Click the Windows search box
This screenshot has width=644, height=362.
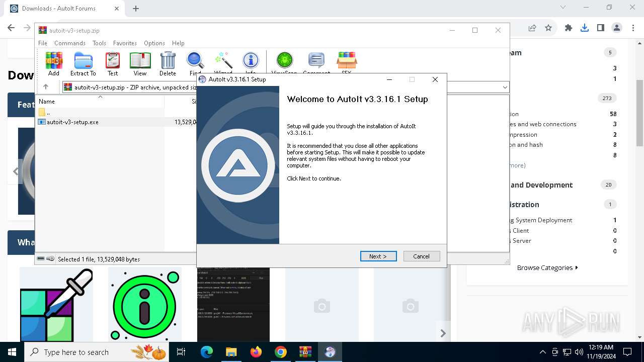point(96,352)
